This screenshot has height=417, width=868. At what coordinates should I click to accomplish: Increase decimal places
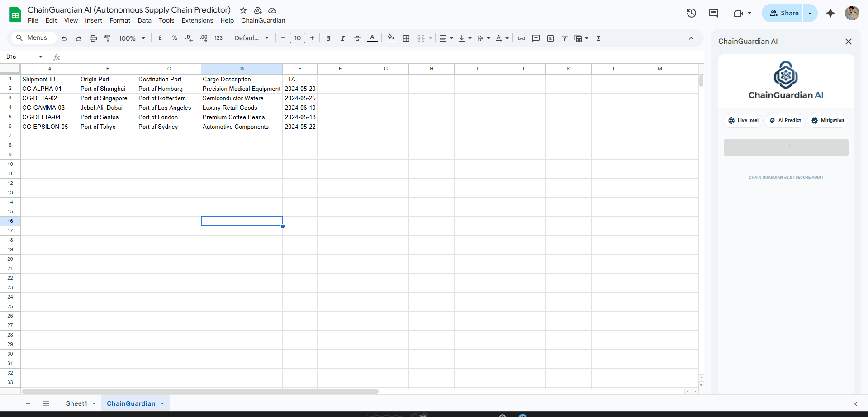pyautogui.click(x=204, y=38)
